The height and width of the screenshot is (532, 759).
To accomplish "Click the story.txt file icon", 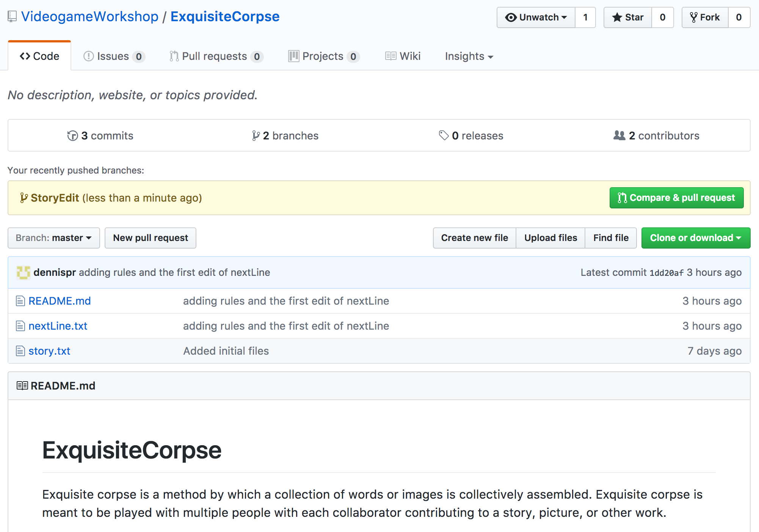I will (x=20, y=351).
